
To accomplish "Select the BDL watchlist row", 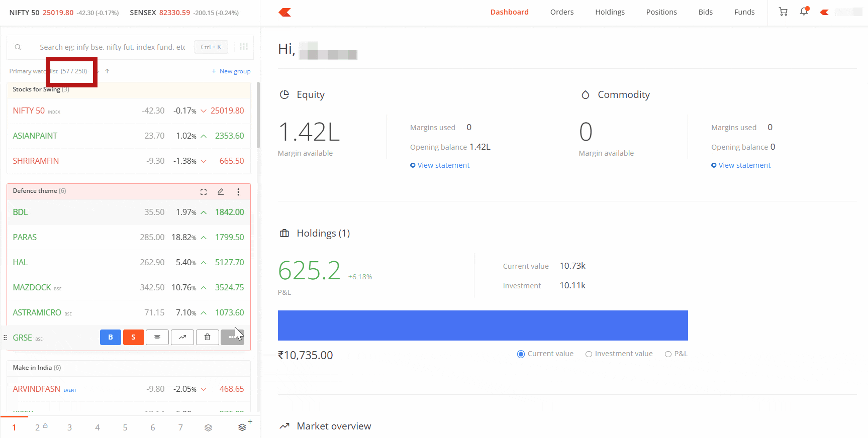I will tap(129, 212).
